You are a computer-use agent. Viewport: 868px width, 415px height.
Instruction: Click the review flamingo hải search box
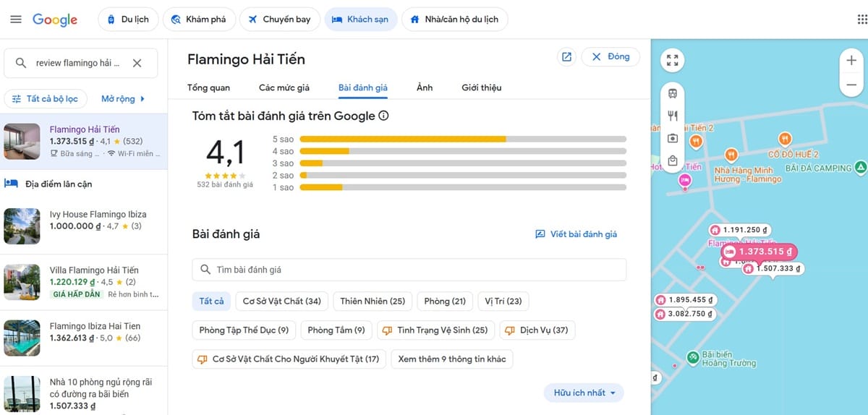(x=80, y=63)
